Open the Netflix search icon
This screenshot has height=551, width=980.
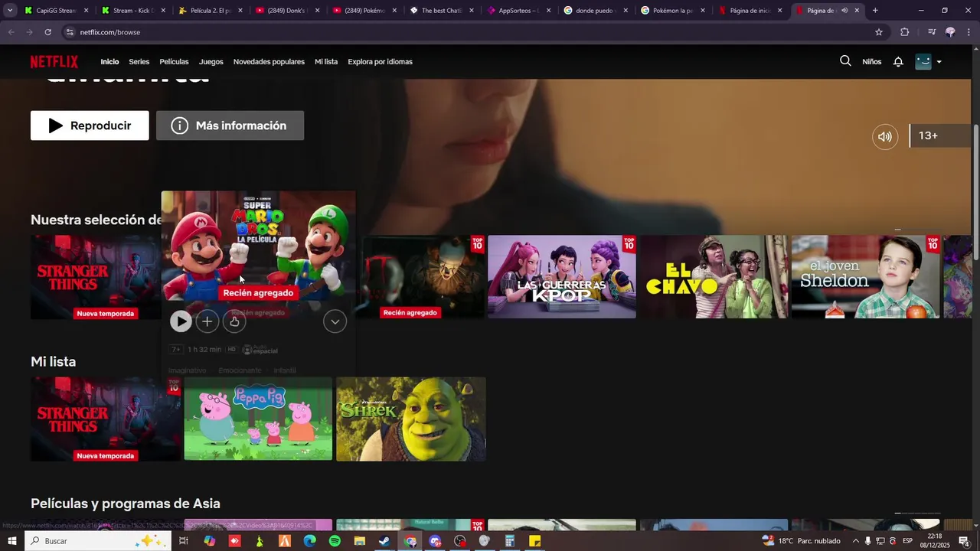click(x=845, y=61)
